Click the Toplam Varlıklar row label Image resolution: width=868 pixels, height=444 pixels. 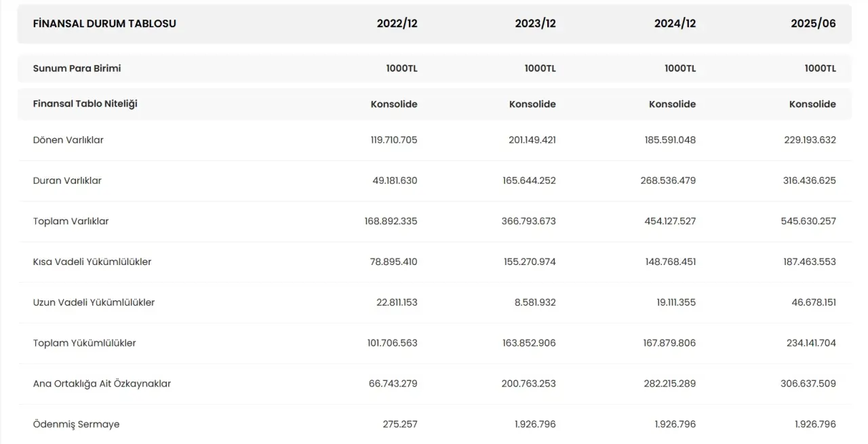(x=71, y=222)
